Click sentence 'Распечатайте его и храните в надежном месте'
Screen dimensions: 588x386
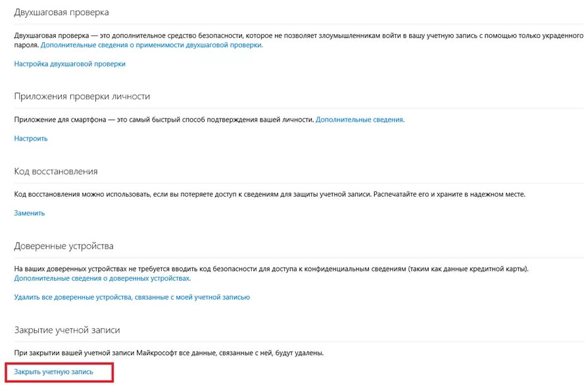click(449, 194)
